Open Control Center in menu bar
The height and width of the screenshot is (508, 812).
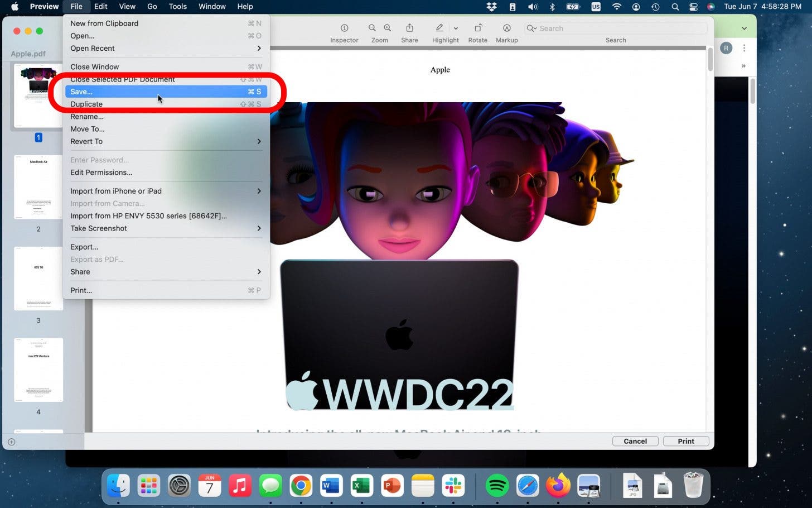[x=693, y=7]
